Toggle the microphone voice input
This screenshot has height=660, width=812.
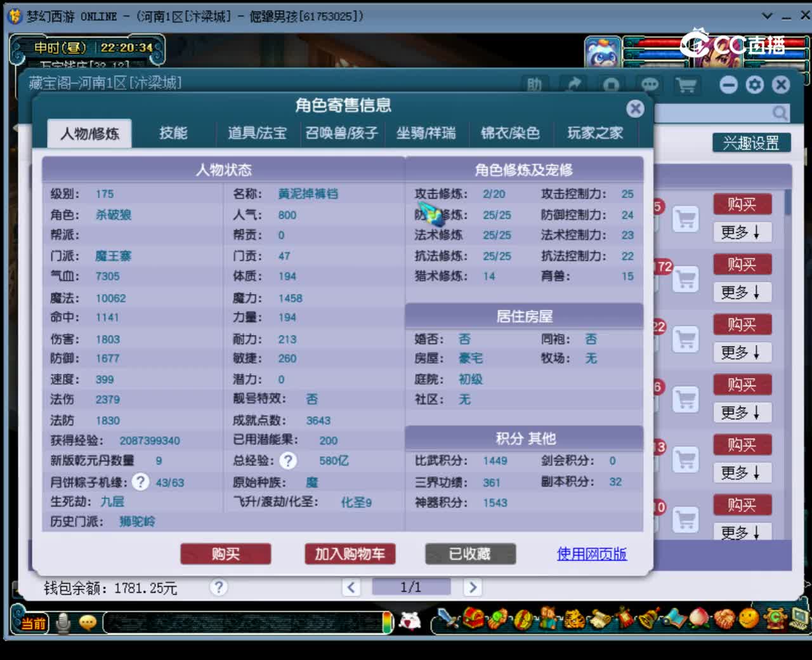[63, 623]
